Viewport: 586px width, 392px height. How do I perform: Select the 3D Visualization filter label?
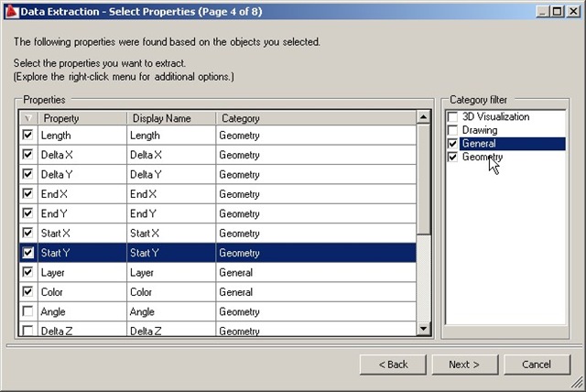pos(495,116)
